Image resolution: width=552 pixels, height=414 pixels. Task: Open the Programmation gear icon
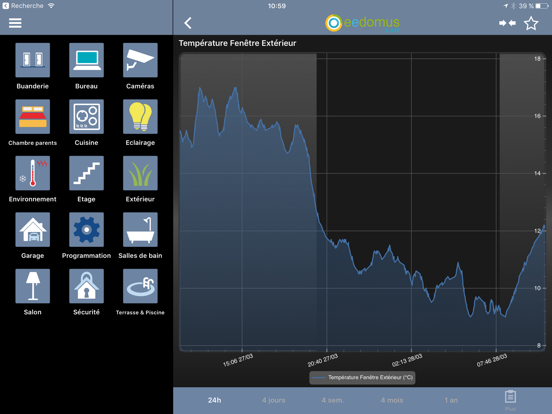(87, 230)
